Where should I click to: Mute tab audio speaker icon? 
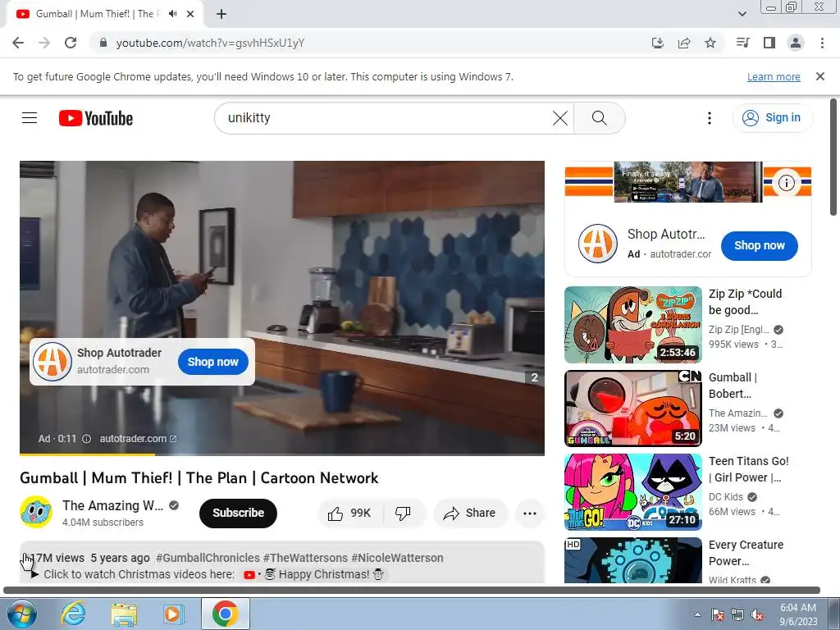[x=172, y=14]
